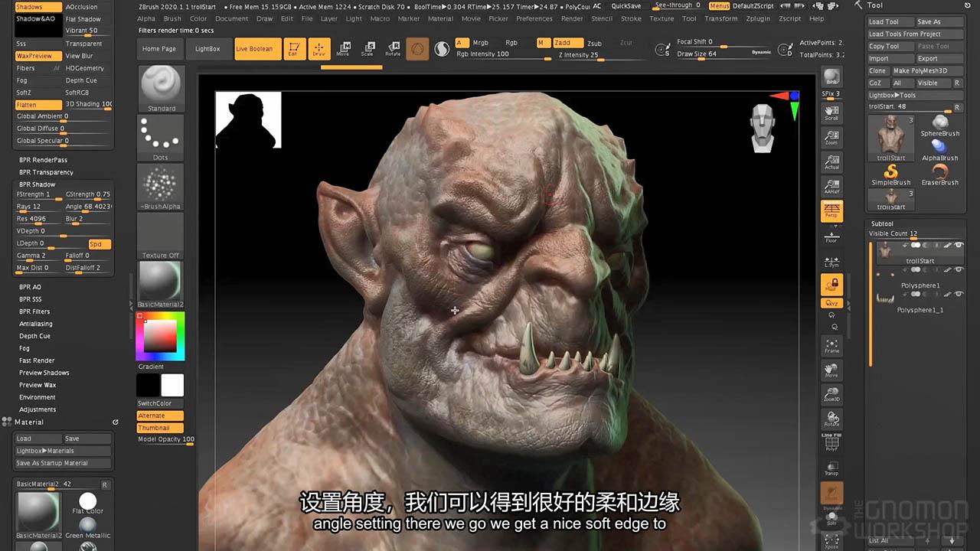Screen dimensions: 980x551
Task: Open the Transform menu
Action: [721, 18]
